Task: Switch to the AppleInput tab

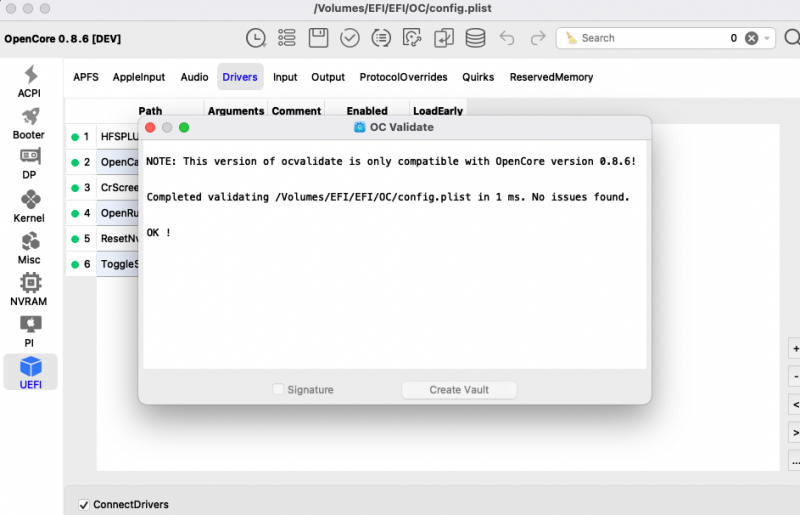Action: point(139,77)
